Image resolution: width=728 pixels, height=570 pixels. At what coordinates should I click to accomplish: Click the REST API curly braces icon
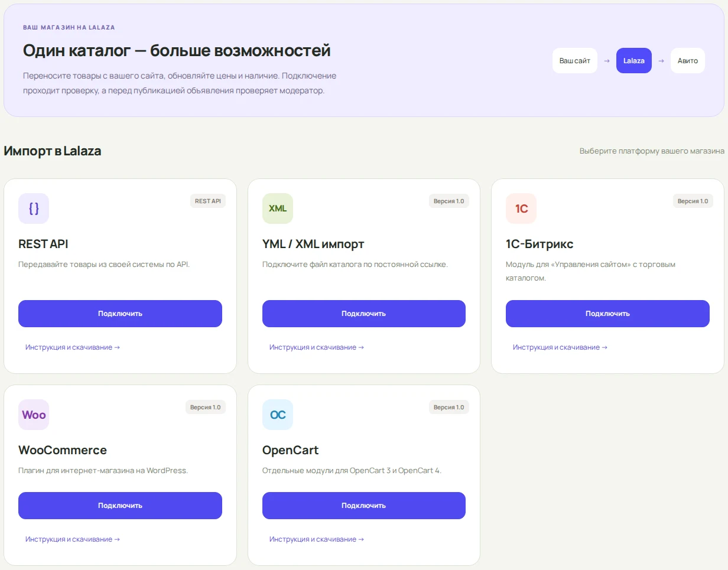34,209
